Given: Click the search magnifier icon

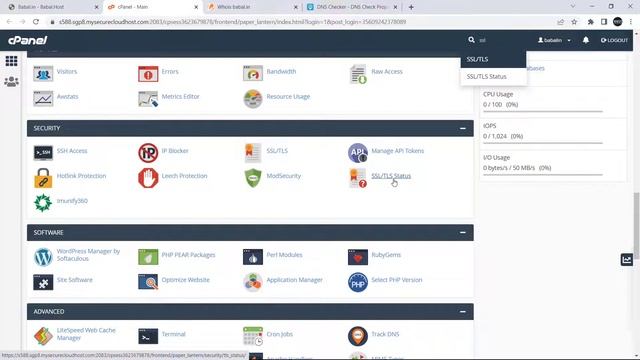Looking at the screenshot, I should (x=471, y=40).
